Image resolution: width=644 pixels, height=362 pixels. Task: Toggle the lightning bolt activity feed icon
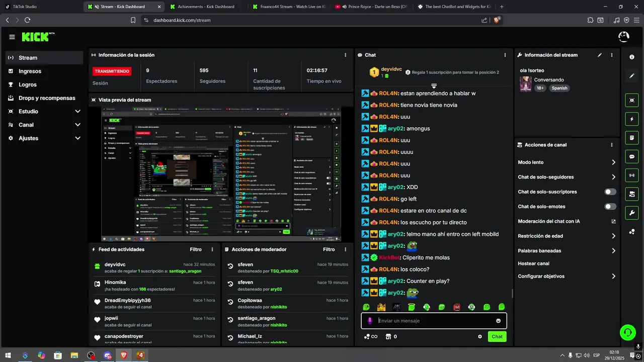click(632, 119)
